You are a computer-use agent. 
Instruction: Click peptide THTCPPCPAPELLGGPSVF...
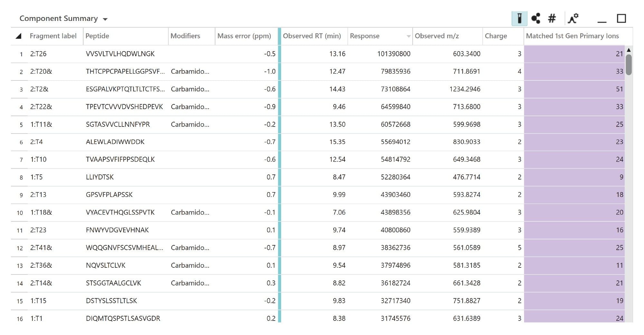[125, 71]
